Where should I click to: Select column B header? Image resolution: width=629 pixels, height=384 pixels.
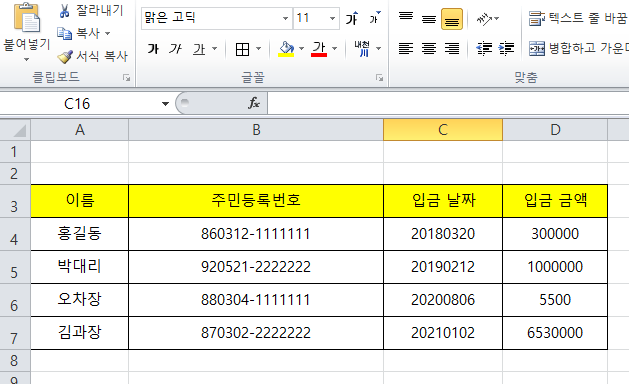tap(256, 130)
